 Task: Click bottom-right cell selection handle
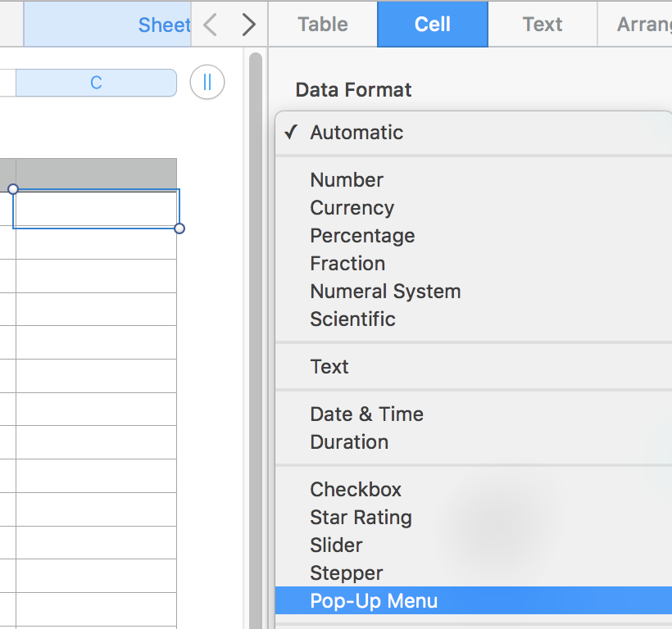pyautogui.click(x=179, y=229)
